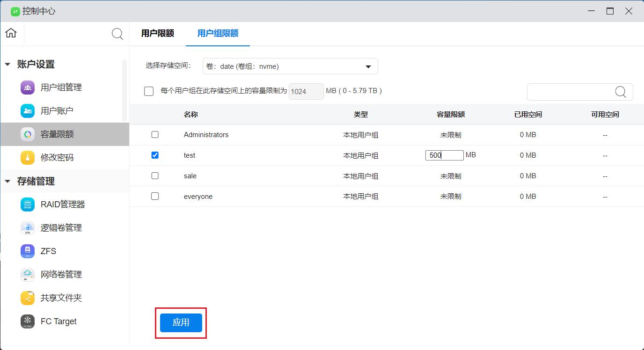
Task: Open 用户组管理 in the sidebar
Action: click(61, 87)
